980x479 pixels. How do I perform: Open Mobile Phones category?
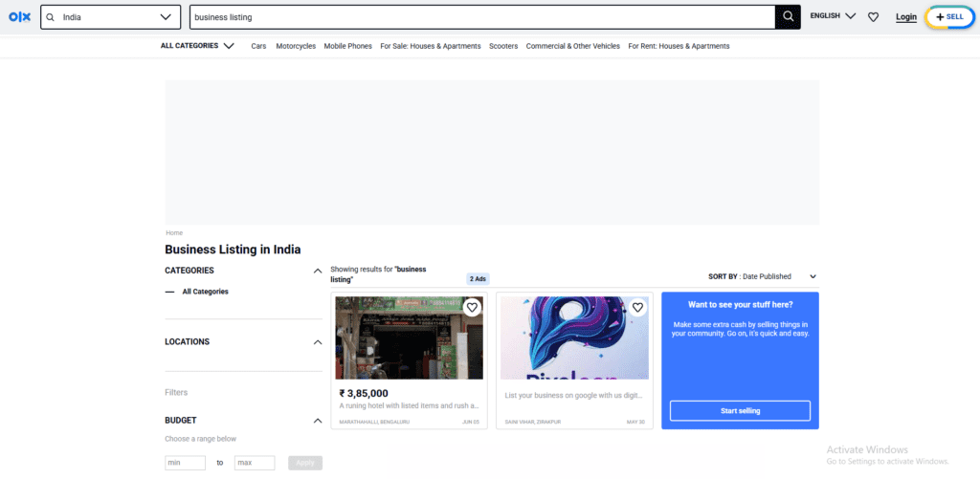(347, 46)
